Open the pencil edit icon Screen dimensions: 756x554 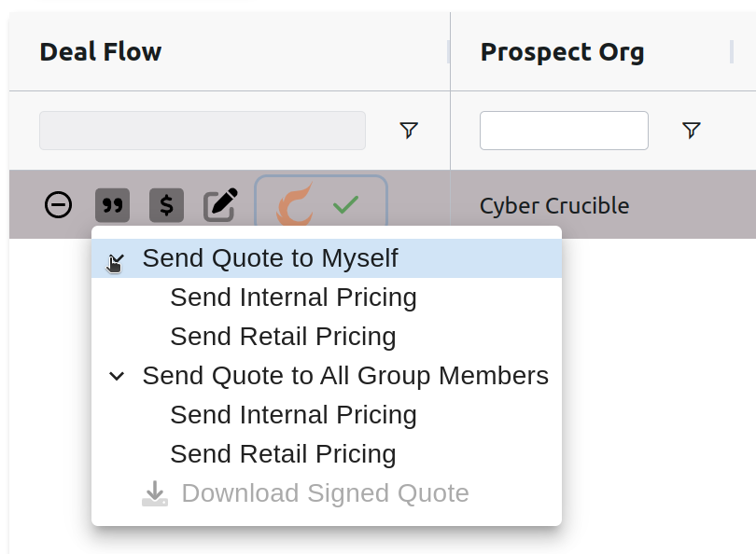click(x=220, y=205)
